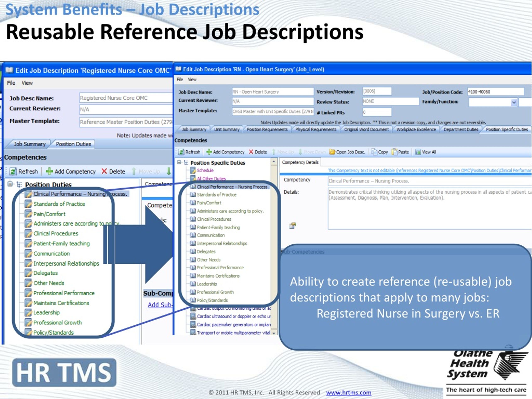Click the # Linked PRs field
532x399 pixels.
377,112
